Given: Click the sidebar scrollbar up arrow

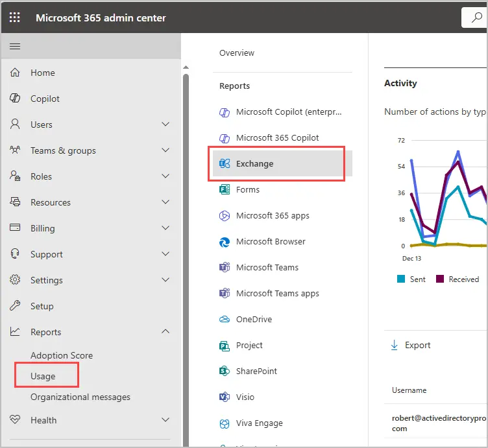Looking at the screenshot, I should pyautogui.click(x=186, y=67).
